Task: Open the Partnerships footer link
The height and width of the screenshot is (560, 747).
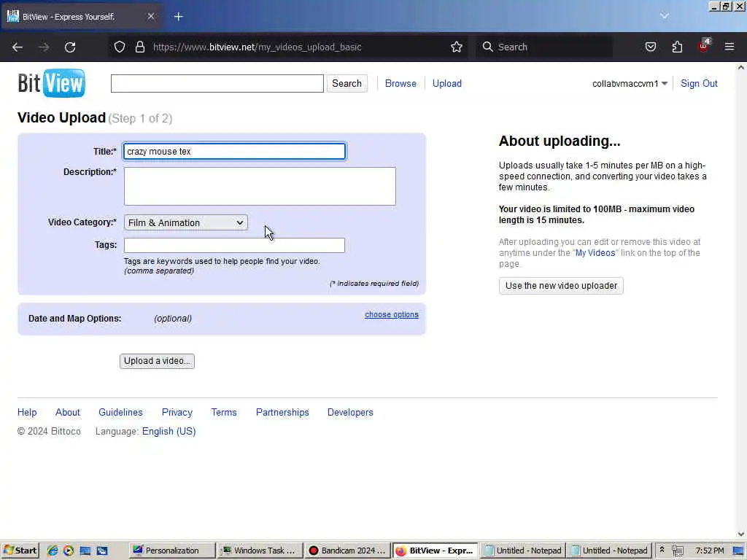Action: point(282,413)
